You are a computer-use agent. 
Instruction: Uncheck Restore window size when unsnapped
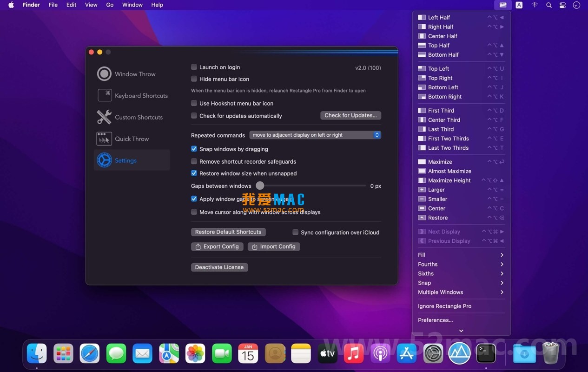pos(194,173)
